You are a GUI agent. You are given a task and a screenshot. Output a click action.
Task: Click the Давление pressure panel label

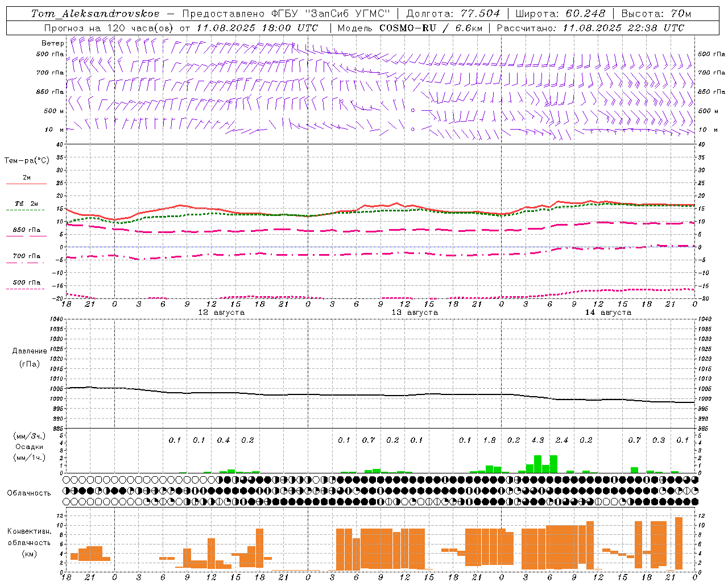(x=30, y=351)
